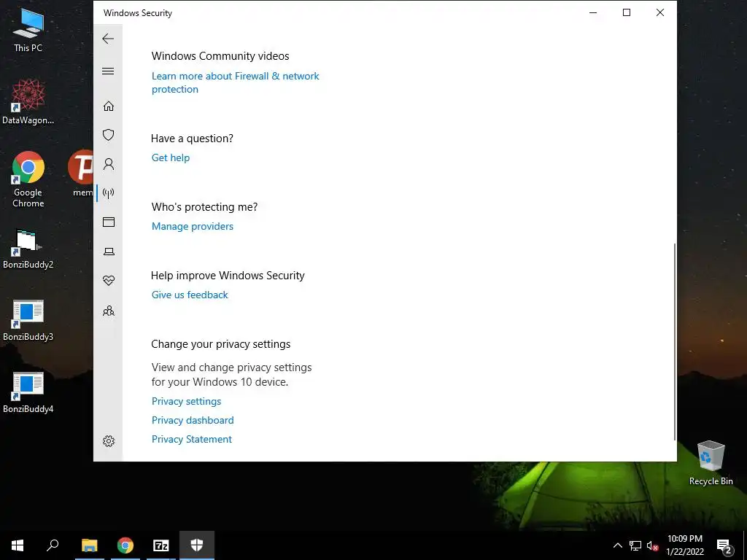Select Google Chrome desktop shortcut
Image resolution: width=747 pixels, height=560 pixels.
[28, 179]
